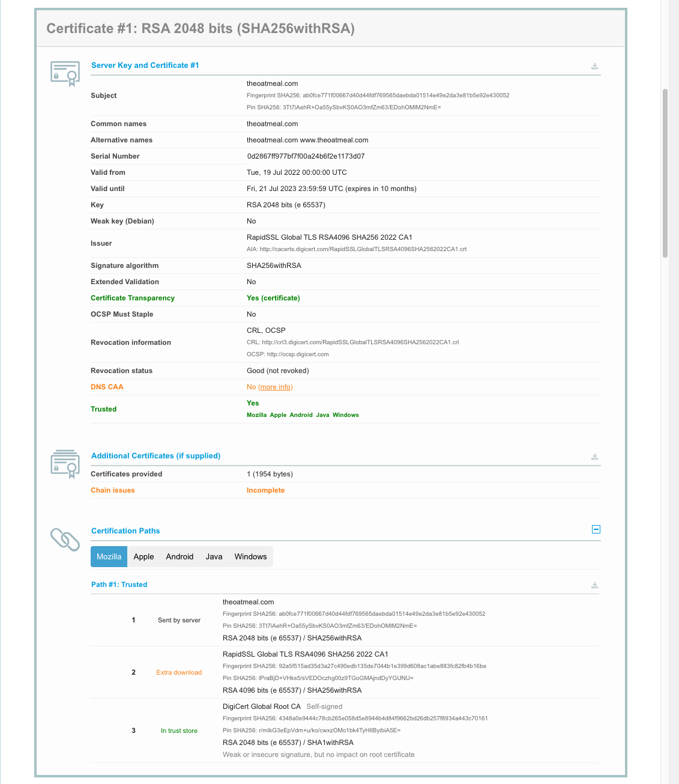Click the Server Key and Certificate #1 heading
The image size is (679, 784).
coord(145,65)
